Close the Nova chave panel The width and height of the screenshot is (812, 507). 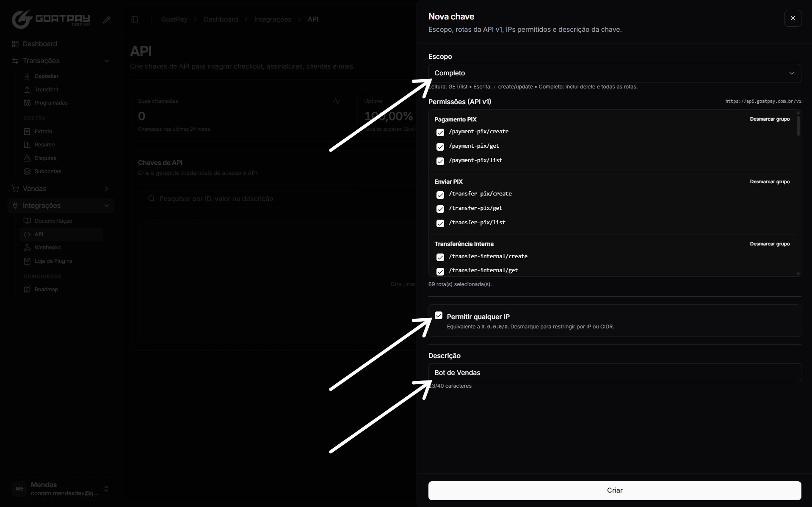[x=793, y=18]
